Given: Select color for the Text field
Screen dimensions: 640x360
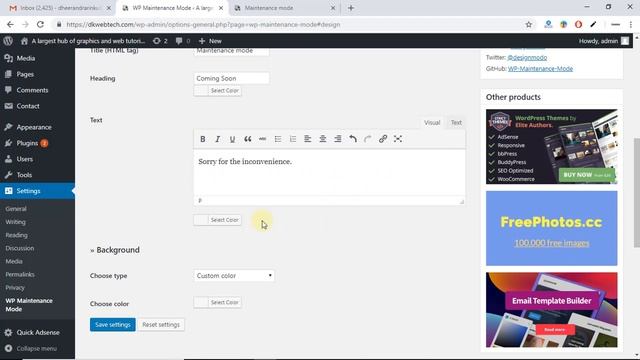Looking at the screenshot, I should coord(218,220).
